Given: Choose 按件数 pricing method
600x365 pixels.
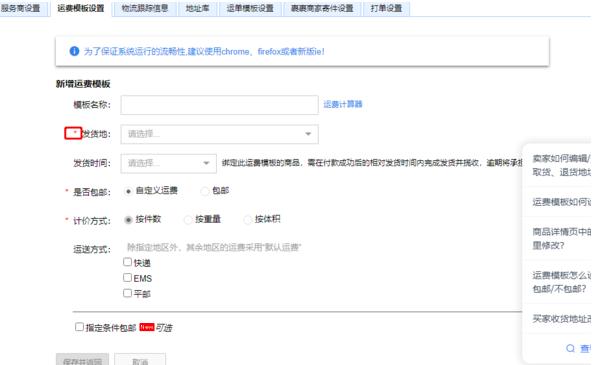Looking at the screenshot, I should pos(128,220).
